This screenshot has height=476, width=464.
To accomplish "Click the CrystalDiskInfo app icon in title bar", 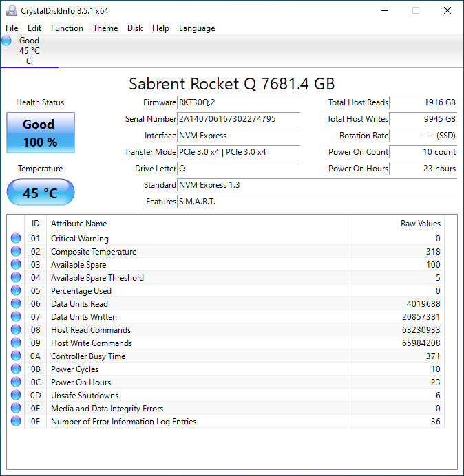I will pyautogui.click(x=10, y=10).
